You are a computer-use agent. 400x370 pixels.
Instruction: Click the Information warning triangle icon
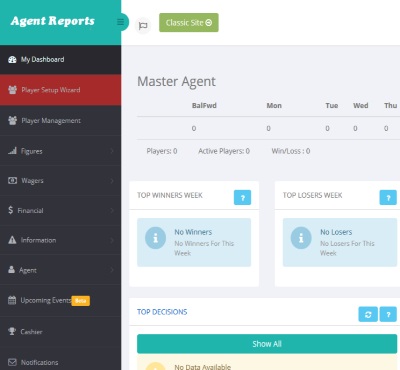pos(12,240)
